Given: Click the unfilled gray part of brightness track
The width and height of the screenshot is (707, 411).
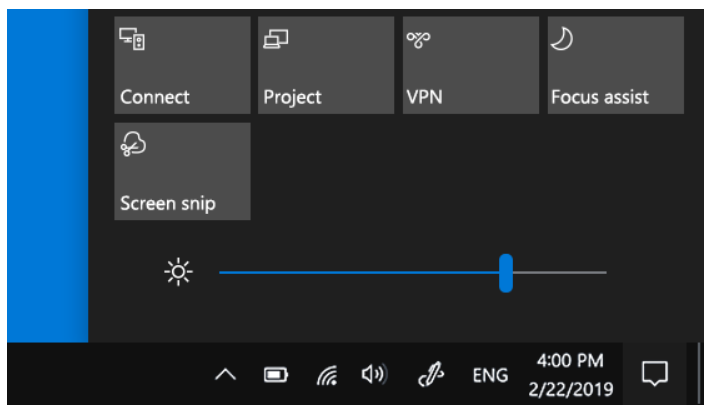Looking at the screenshot, I should (x=560, y=272).
